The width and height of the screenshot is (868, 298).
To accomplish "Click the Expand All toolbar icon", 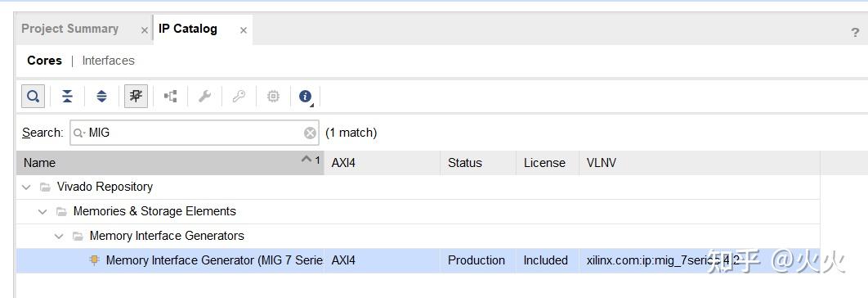I will 102,97.
